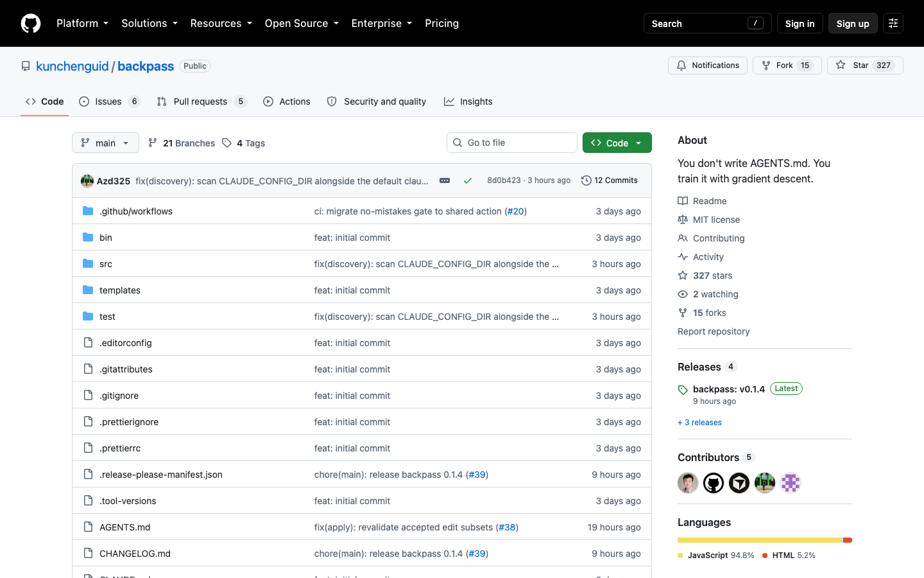
Task: Click the release tag icon
Action: [683, 390]
